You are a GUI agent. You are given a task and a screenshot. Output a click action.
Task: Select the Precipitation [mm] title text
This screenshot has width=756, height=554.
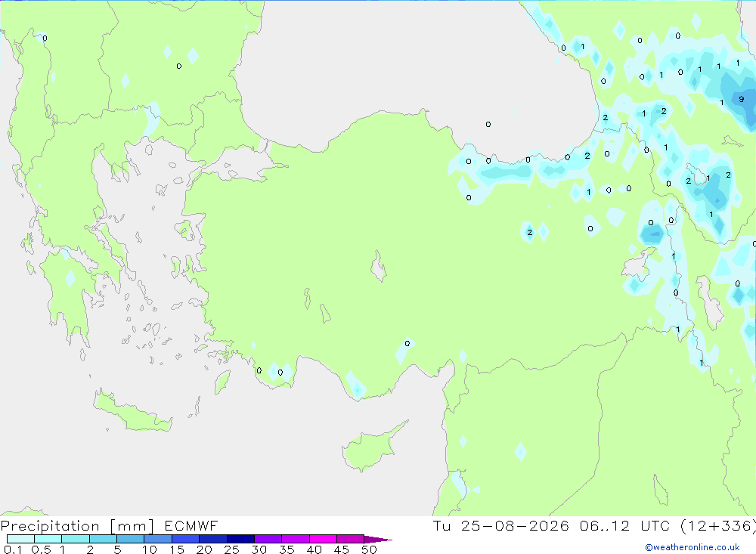point(77,526)
